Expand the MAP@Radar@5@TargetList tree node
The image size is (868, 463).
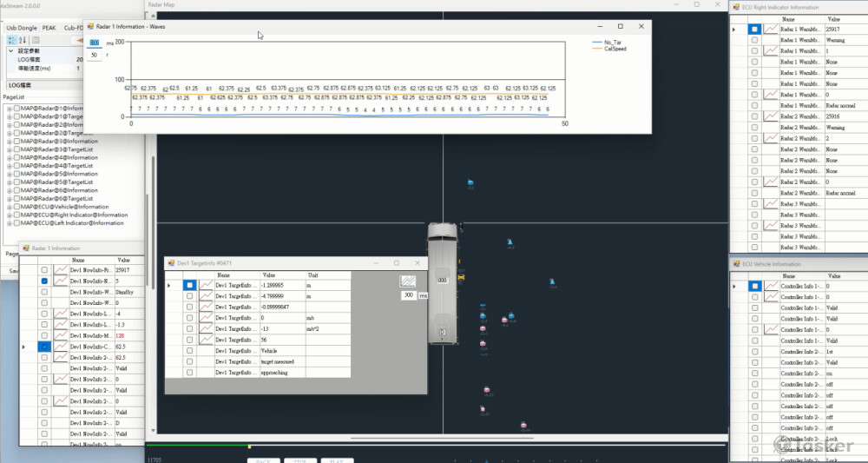8,182
